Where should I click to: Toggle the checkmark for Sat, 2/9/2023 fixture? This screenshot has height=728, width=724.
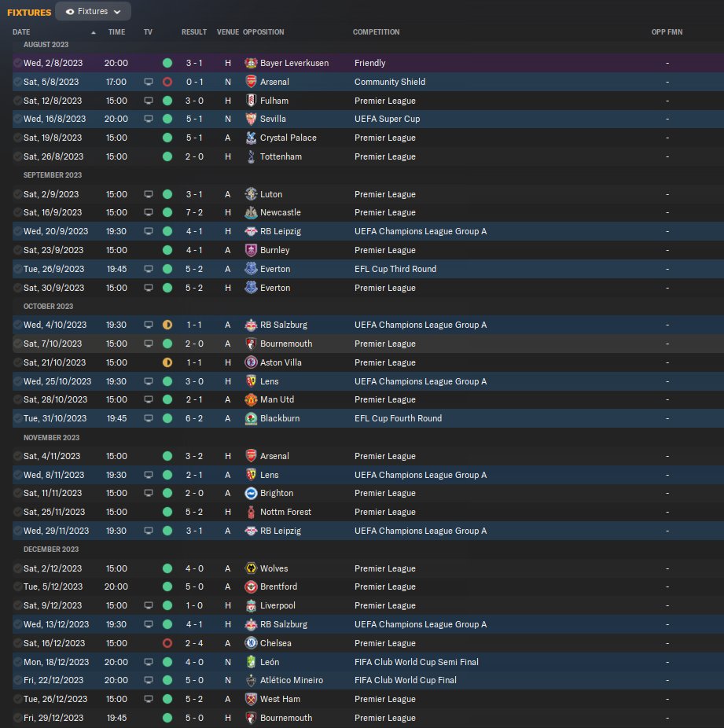pos(17,194)
